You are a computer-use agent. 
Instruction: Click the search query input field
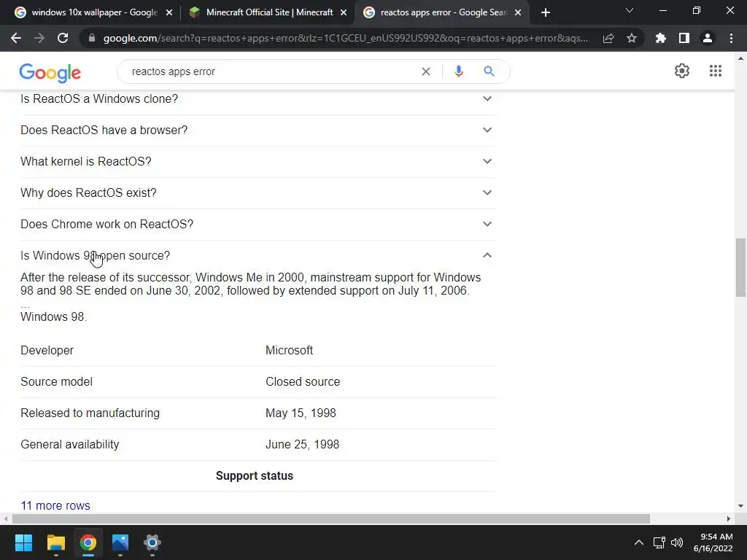(271, 71)
